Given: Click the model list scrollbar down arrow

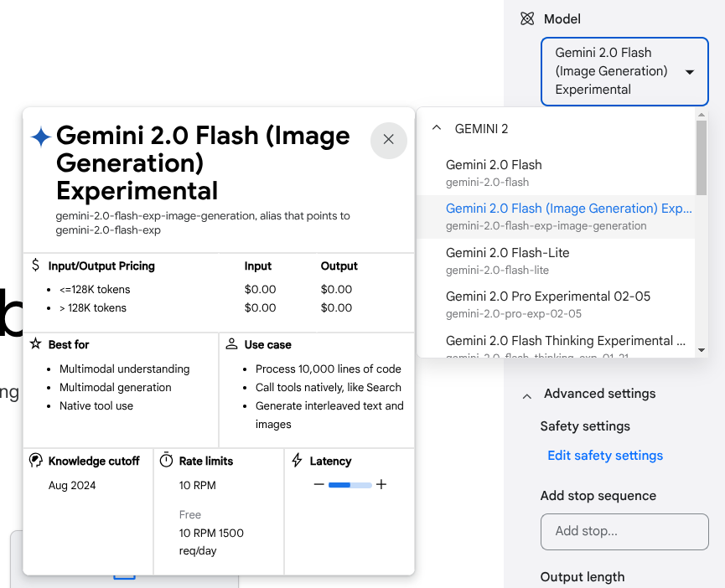Looking at the screenshot, I should [x=702, y=350].
